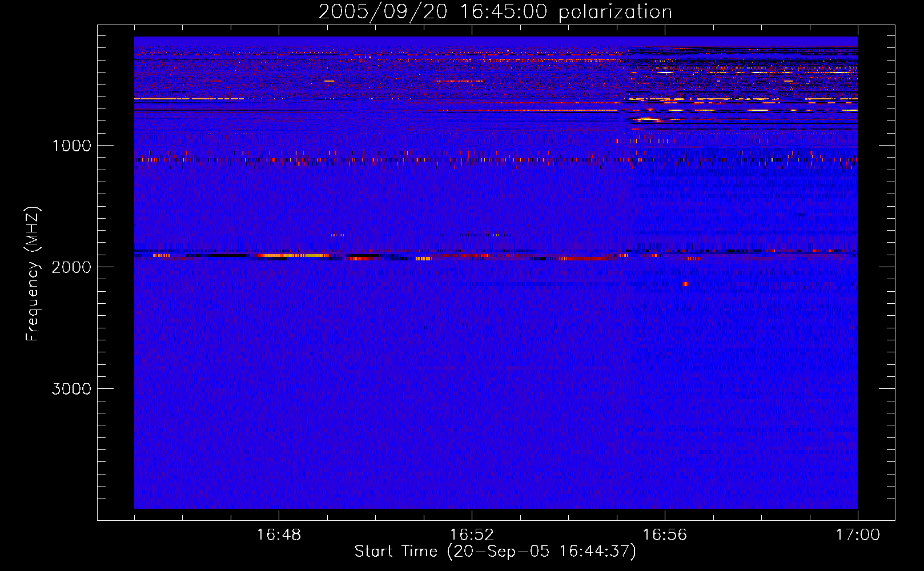
Task: Click the 16:52 time tick label
Action: [x=472, y=535]
